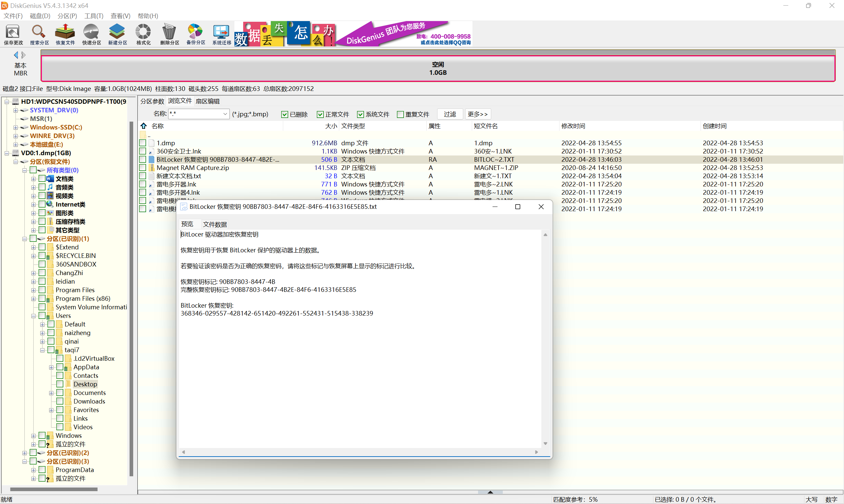The image size is (844, 504).
Task: Click the up-folder arrow icon in file list header
Action: point(144,126)
